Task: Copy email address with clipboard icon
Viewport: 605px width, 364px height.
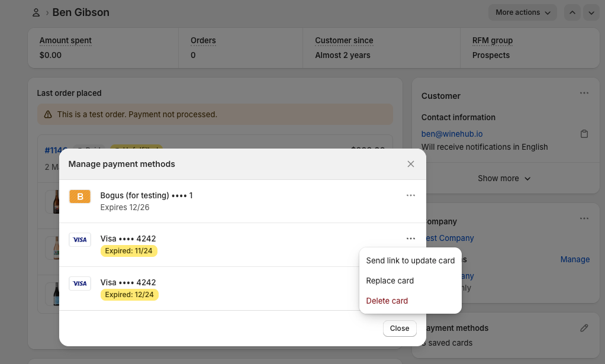Action: 584,134
